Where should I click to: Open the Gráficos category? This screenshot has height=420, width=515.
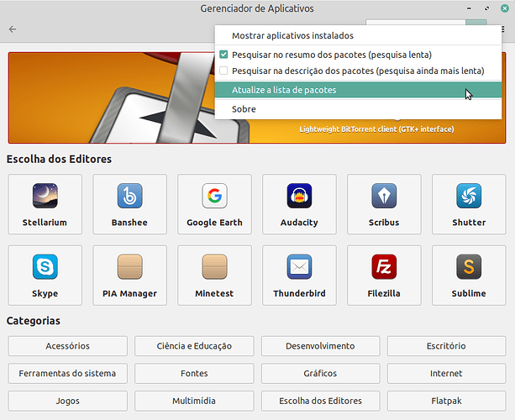[321, 373]
